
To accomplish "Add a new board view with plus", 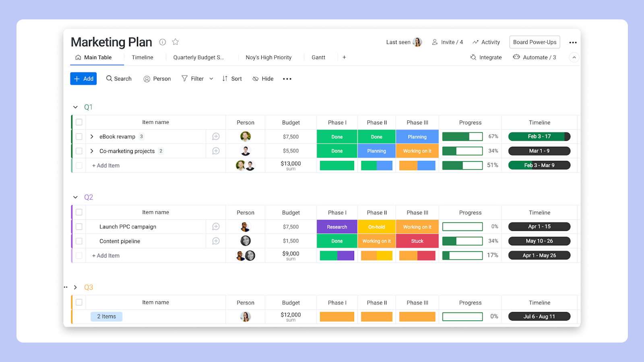I will pos(344,58).
